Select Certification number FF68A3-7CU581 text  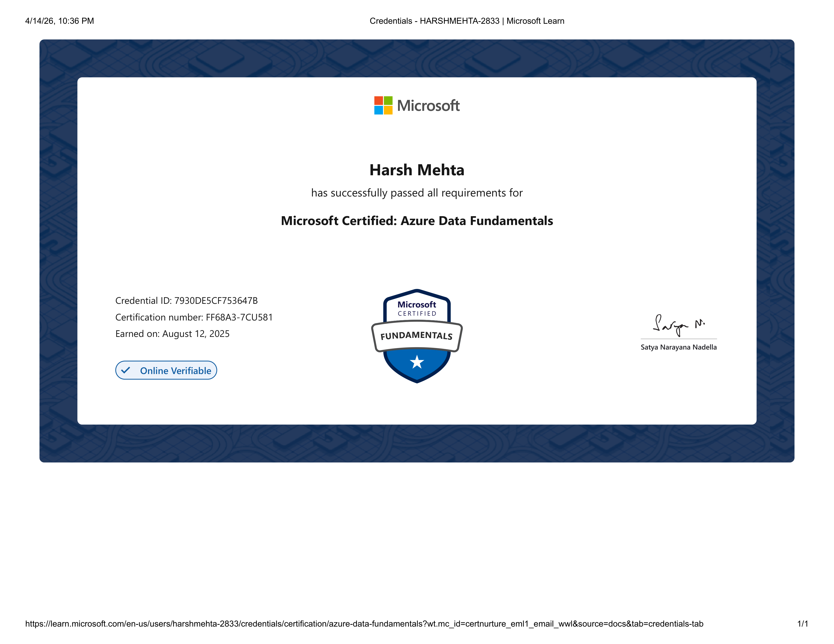194,317
